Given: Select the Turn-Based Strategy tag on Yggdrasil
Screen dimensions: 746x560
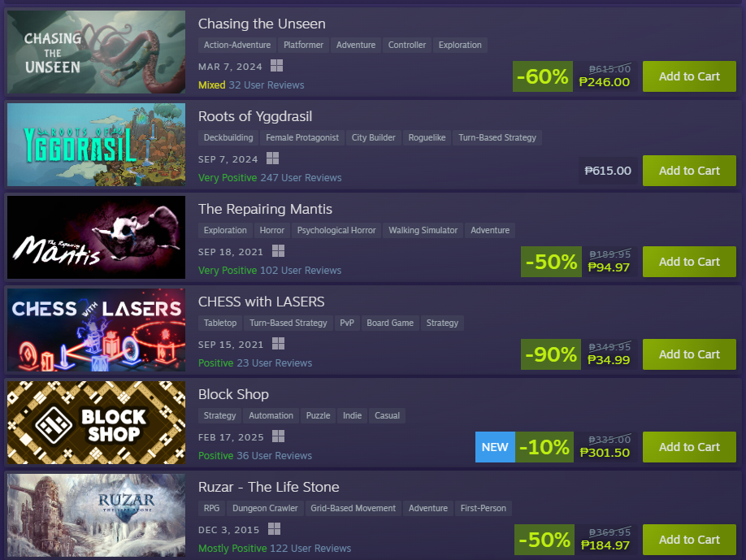Looking at the screenshot, I should (x=497, y=137).
